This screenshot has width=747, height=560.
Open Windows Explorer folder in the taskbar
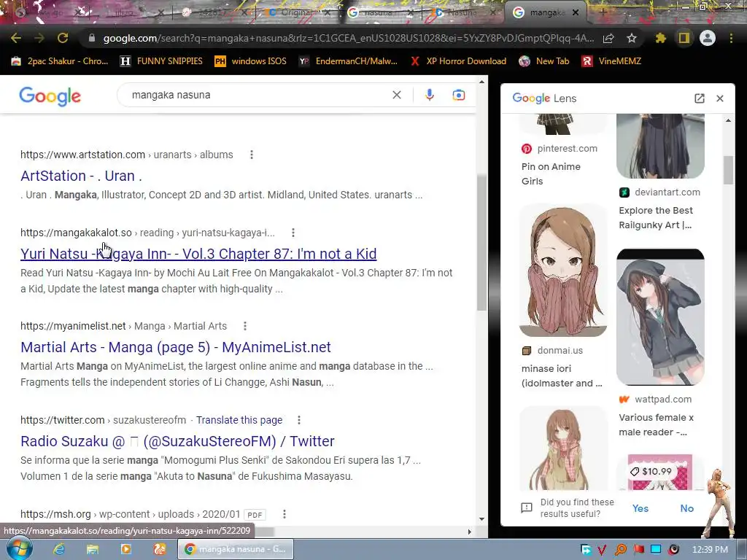point(93,549)
